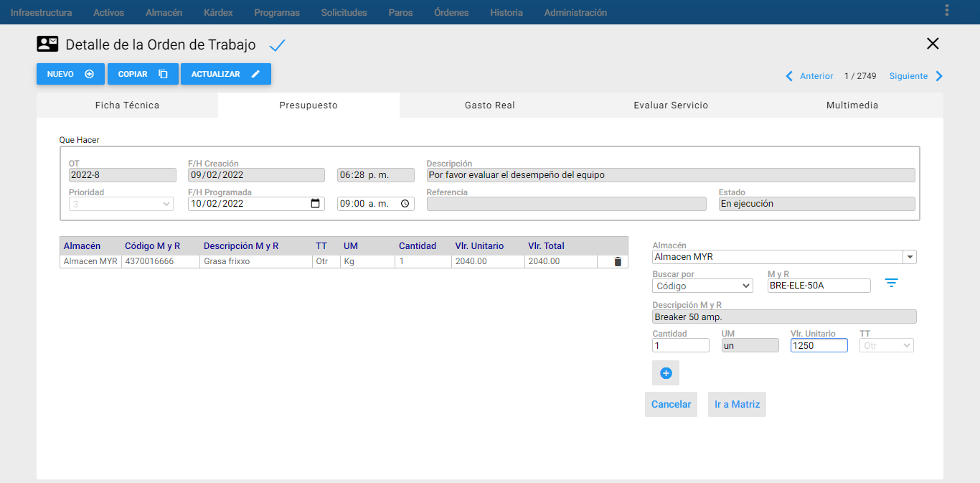The height and width of the screenshot is (483, 980).
Task: Go to next record with right chevron
Action: point(939,76)
